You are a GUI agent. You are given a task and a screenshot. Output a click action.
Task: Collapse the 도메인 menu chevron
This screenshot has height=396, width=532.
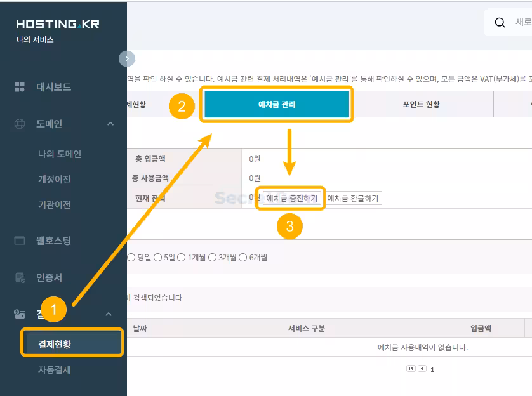pos(110,124)
